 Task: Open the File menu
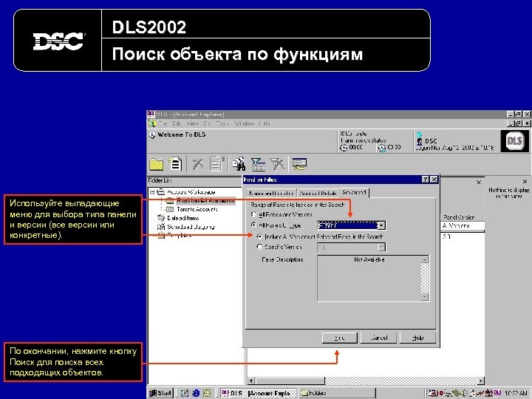(163, 123)
